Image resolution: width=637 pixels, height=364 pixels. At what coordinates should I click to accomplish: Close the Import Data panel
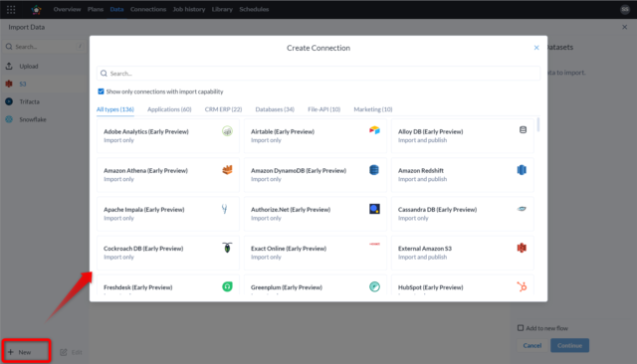click(x=624, y=27)
